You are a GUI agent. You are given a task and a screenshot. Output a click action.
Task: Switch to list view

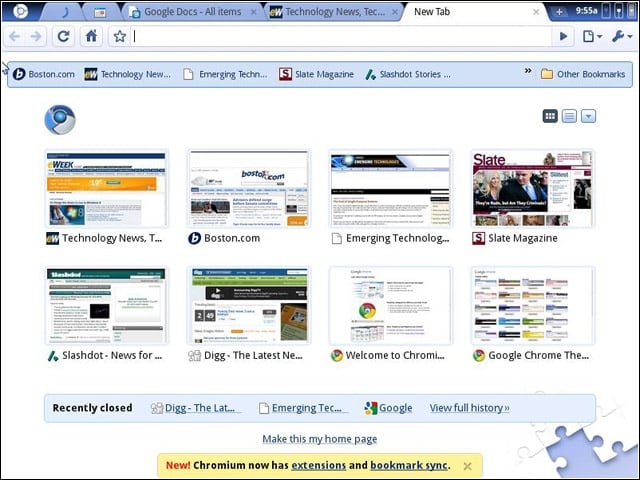pos(569,116)
